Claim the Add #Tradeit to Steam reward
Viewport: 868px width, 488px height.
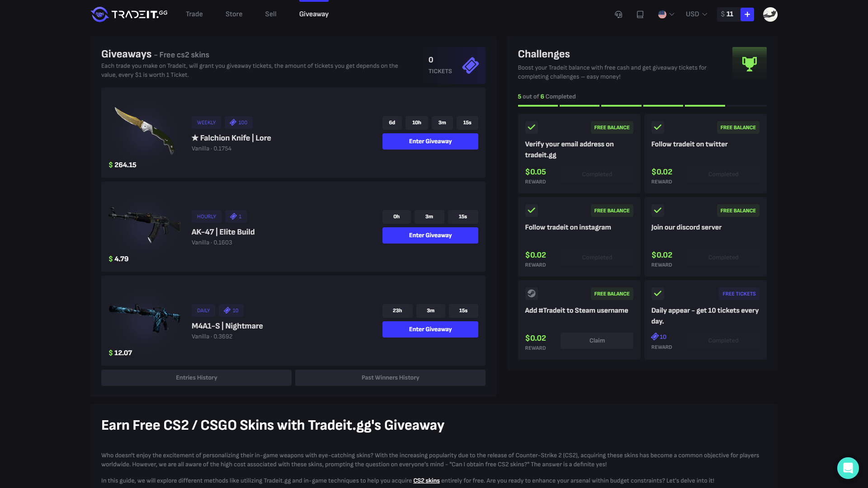tap(597, 340)
